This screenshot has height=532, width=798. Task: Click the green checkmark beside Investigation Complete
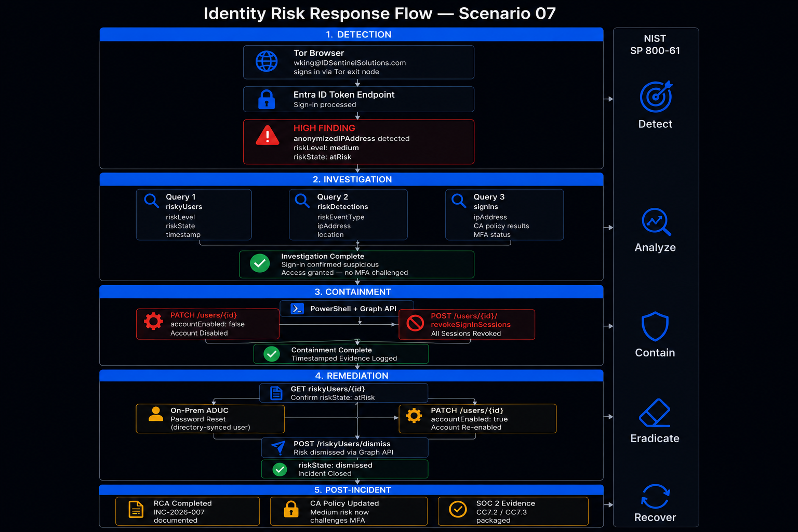click(x=260, y=263)
